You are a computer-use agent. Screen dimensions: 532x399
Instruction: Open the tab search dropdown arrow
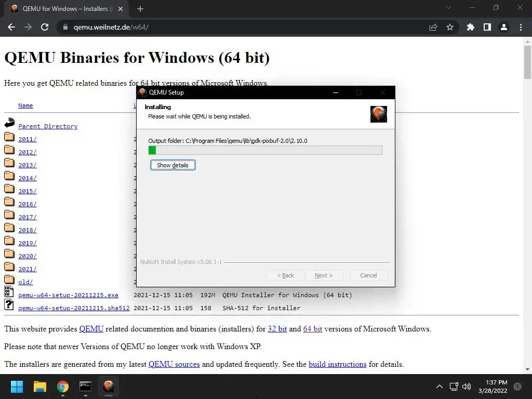coord(448,7)
